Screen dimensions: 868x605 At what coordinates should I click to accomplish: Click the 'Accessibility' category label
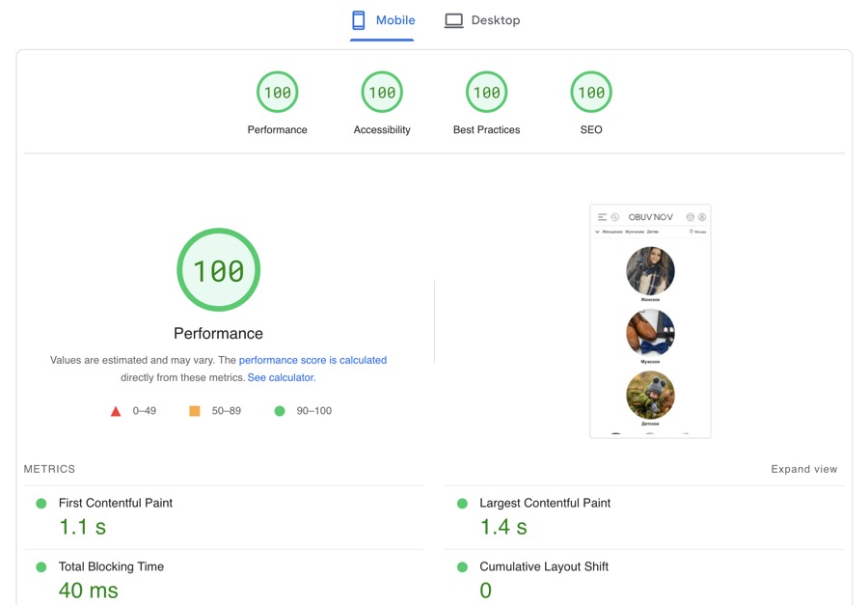(382, 129)
